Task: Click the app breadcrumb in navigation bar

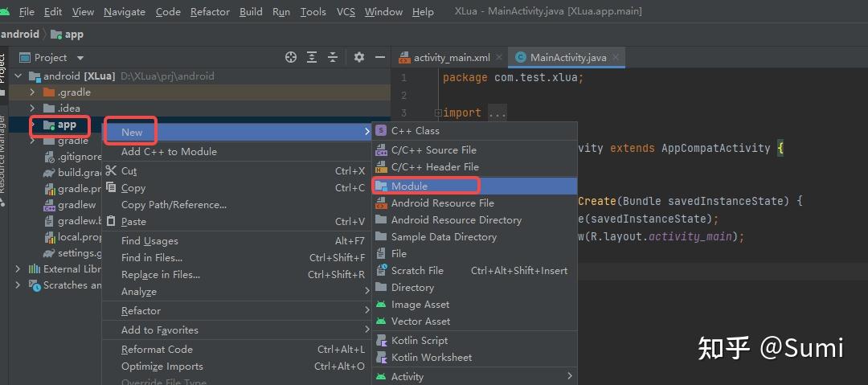Action: coord(73,35)
